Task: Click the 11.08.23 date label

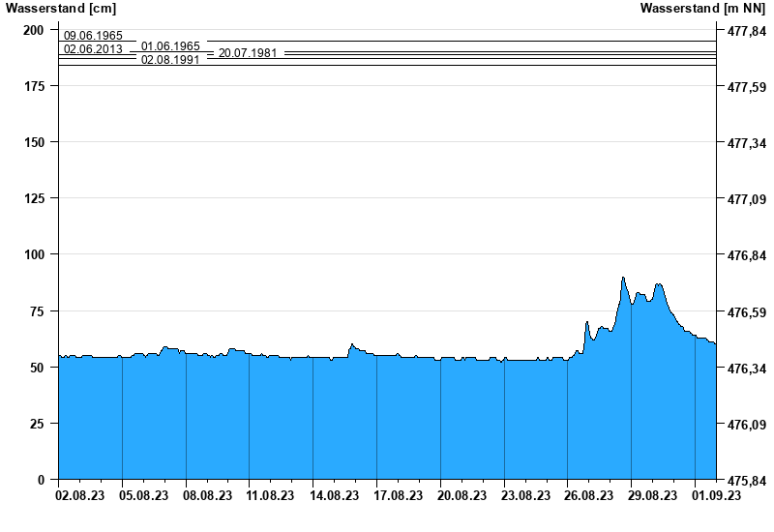Action: pyautogui.click(x=270, y=495)
